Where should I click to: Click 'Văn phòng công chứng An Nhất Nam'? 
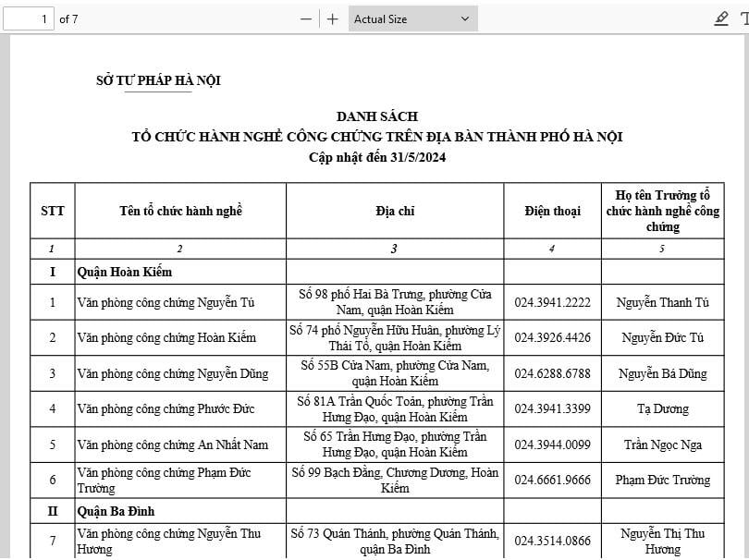[172, 444]
